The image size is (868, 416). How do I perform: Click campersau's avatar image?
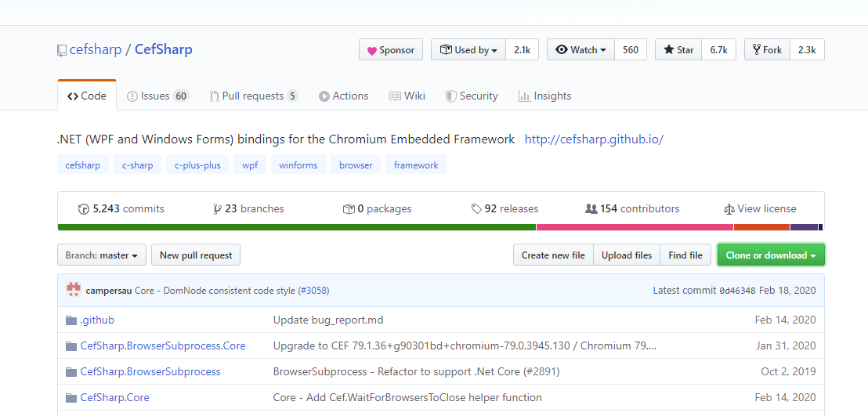pyautogui.click(x=74, y=290)
